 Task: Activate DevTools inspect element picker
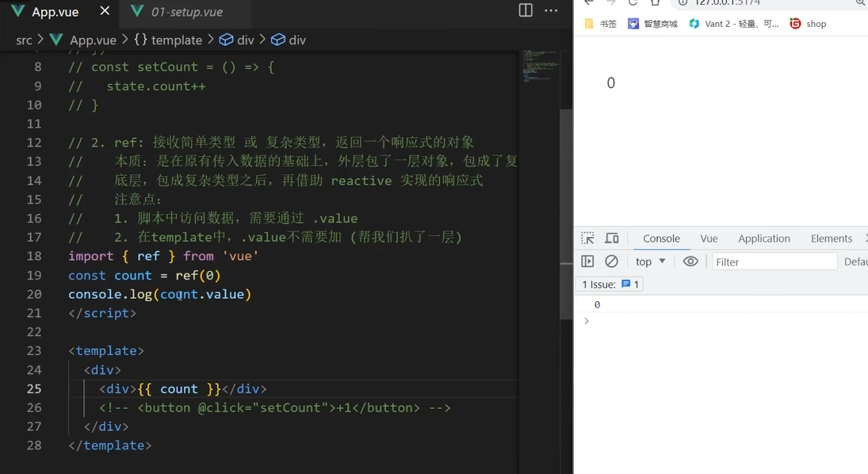click(587, 238)
